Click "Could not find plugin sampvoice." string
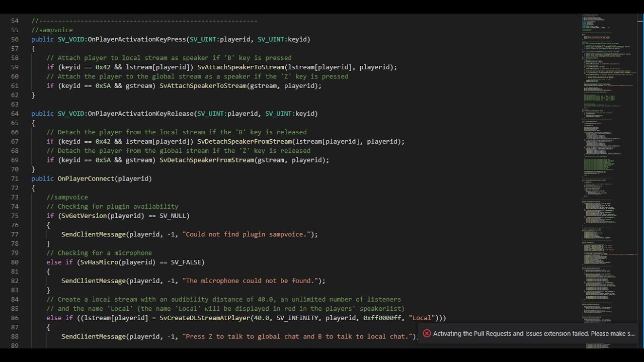This screenshot has width=644, height=362. pos(247,234)
